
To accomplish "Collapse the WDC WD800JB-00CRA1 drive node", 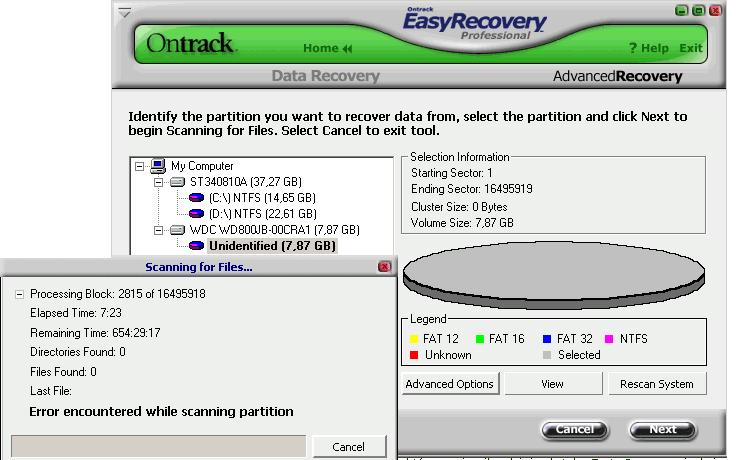I will (x=158, y=230).
